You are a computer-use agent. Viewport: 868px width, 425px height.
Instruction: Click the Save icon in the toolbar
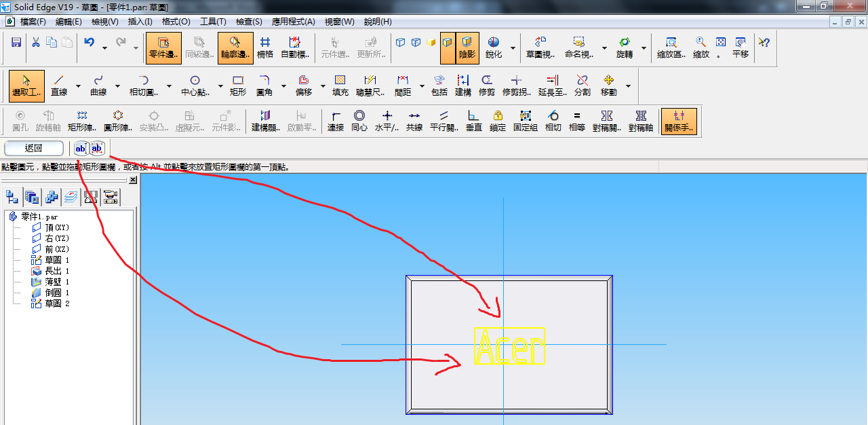coord(16,43)
